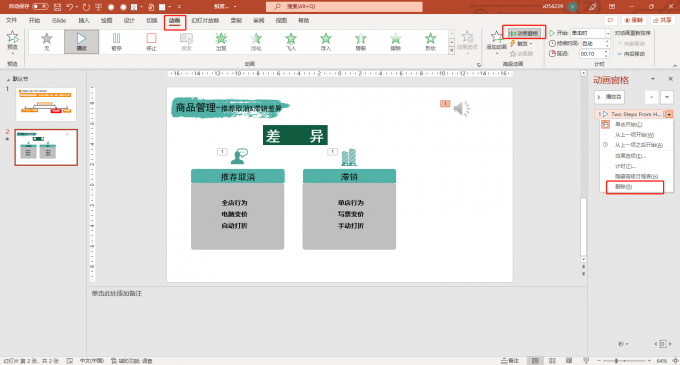Open the seconds (秒) dropdown in Animation Pane
The height and width of the screenshot is (365, 680).
point(623,344)
